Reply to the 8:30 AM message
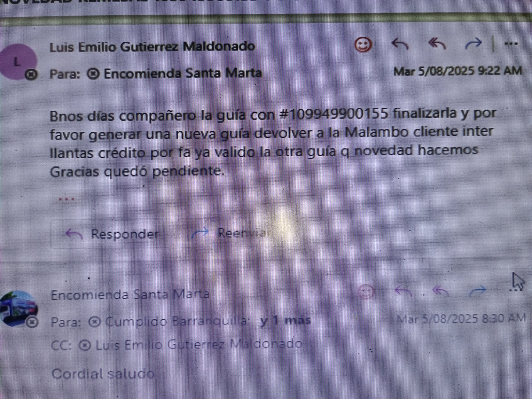This screenshot has width=532, height=399. 403,291
